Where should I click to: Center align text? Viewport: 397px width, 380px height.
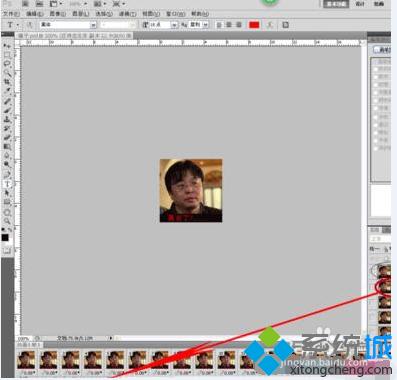(229, 25)
